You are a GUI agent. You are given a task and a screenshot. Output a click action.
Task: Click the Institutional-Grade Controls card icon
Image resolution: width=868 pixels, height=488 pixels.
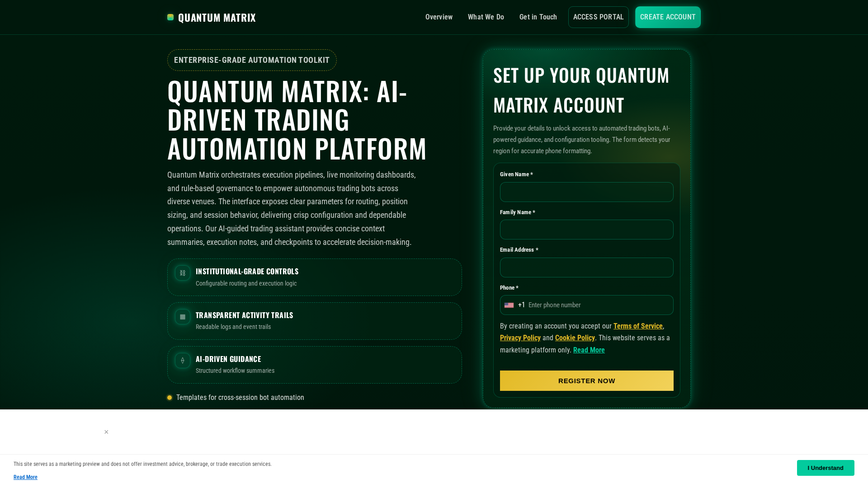coord(183,273)
